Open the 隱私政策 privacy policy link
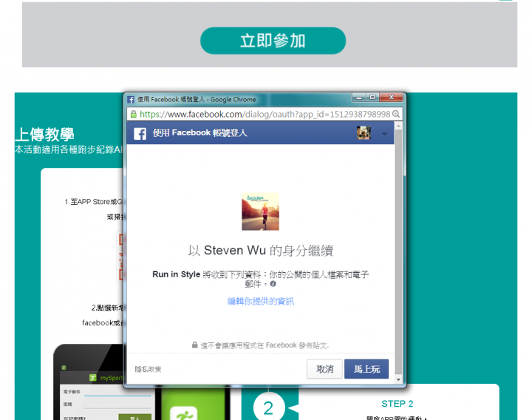This screenshot has height=420, width=532. [x=148, y=369]
